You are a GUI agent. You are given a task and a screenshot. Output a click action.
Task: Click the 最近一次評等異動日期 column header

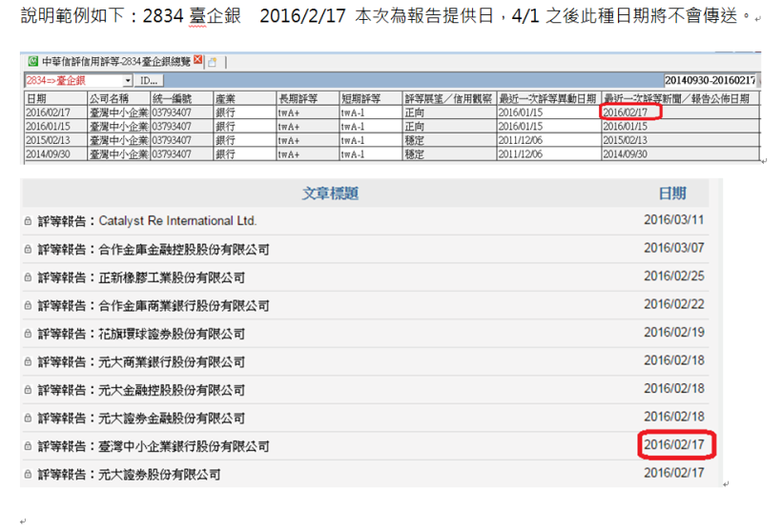pyautogui.click(x=548, y=98)
